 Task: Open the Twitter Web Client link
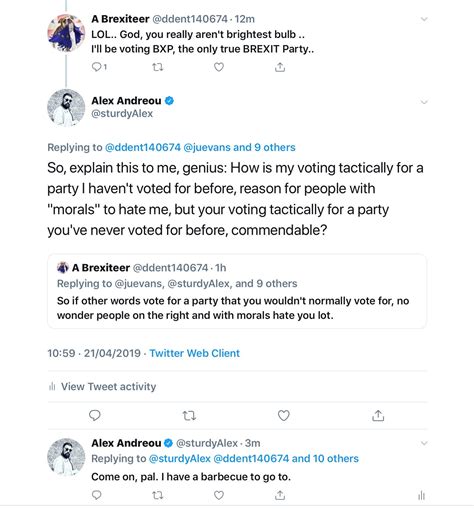(x=195, y=353)
